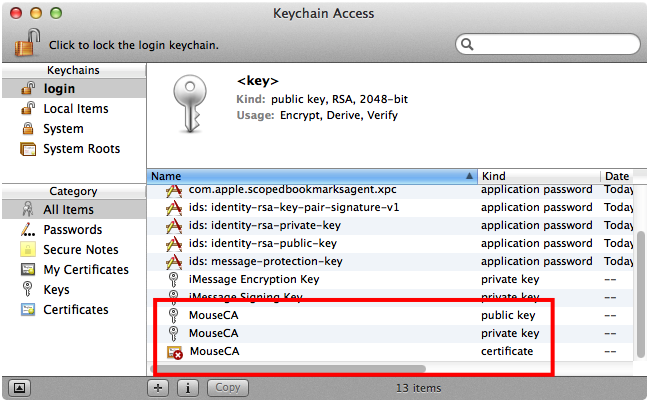Click 'certificate' kind cell for MouseCA
Image resolution: width=649 pixels, height=402 pixels.
507,351
